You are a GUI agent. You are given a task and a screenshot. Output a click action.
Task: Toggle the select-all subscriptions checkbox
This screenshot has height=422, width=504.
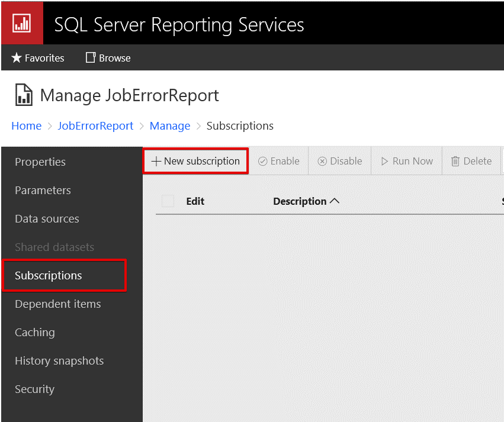point(168,201)
